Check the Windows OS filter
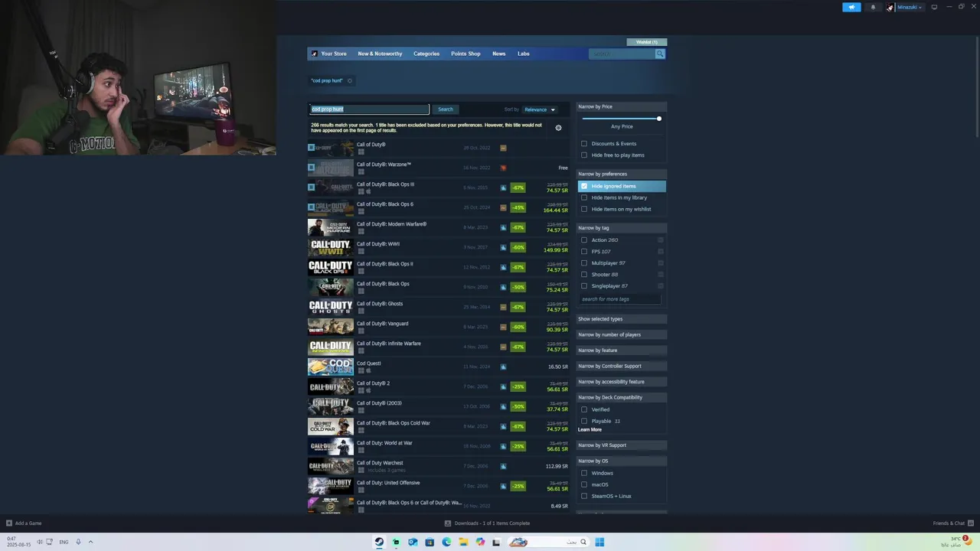980x551 pixels. point(584,473)
